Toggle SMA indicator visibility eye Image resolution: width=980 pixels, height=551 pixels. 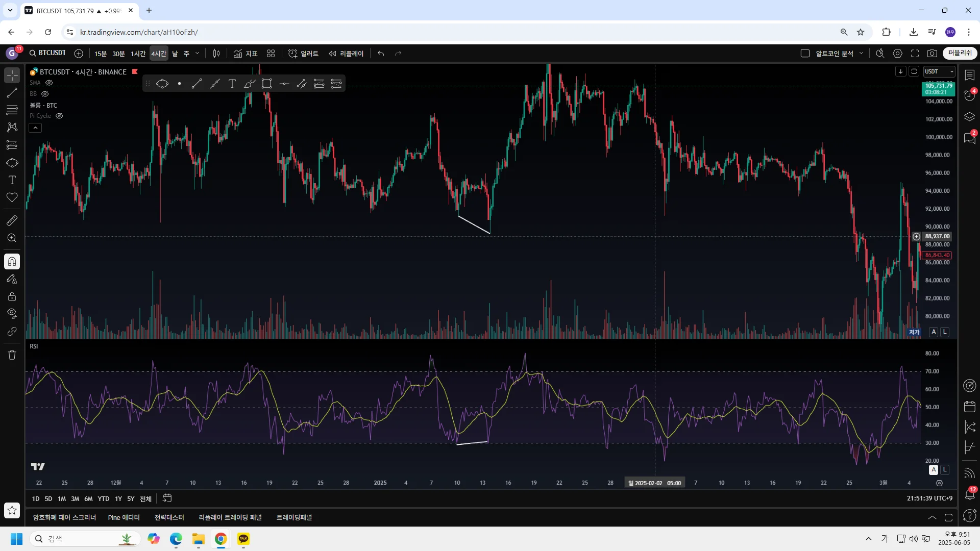point(49,83)
